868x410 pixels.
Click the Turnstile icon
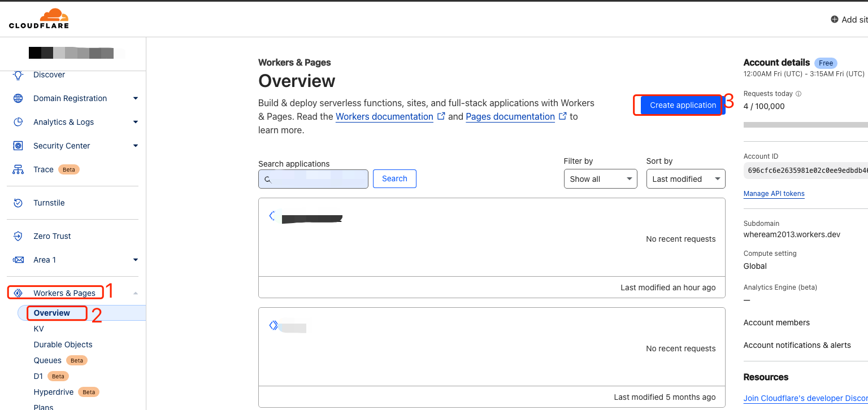coord(18,203)
